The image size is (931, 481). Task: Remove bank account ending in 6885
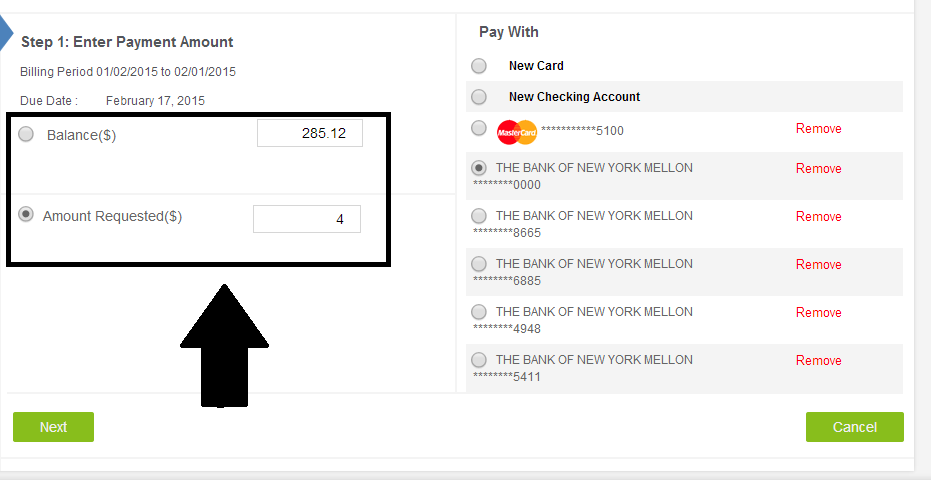click(x=818, y=265)
